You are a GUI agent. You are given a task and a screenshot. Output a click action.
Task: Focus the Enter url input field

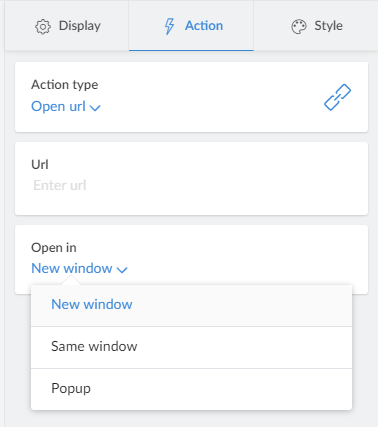click(x=192, y=185)
